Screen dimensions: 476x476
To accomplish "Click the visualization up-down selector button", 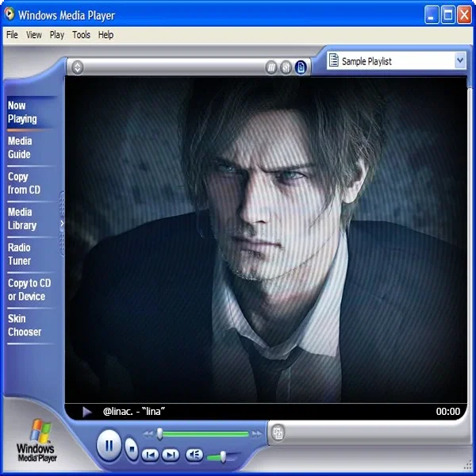I will tap(78, 67).
